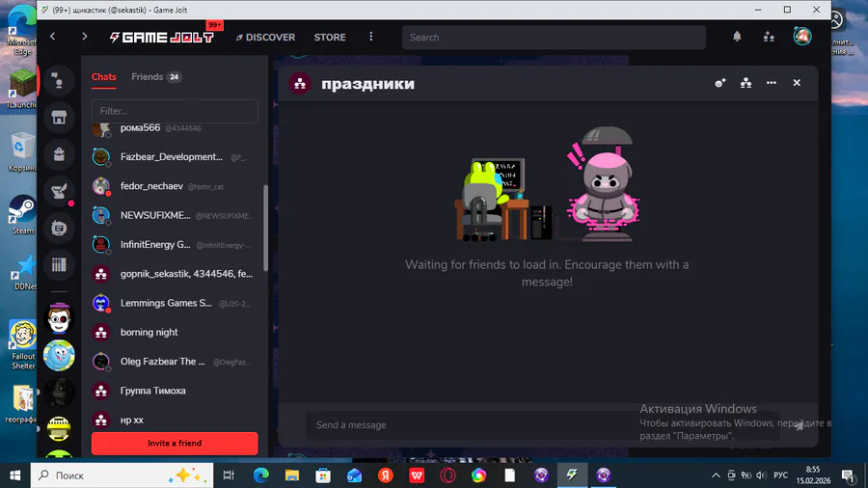Open the friend requests icon in header

click(x=769, y=37)
